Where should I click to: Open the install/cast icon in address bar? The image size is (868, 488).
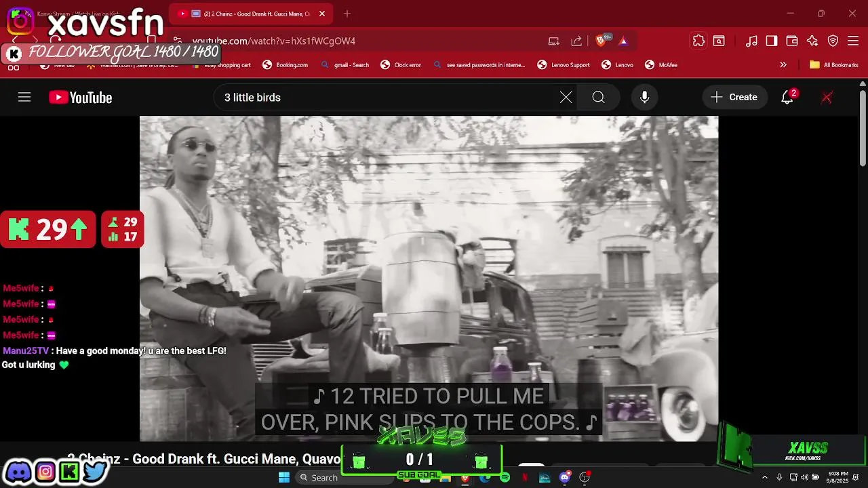tap(554, 41)
